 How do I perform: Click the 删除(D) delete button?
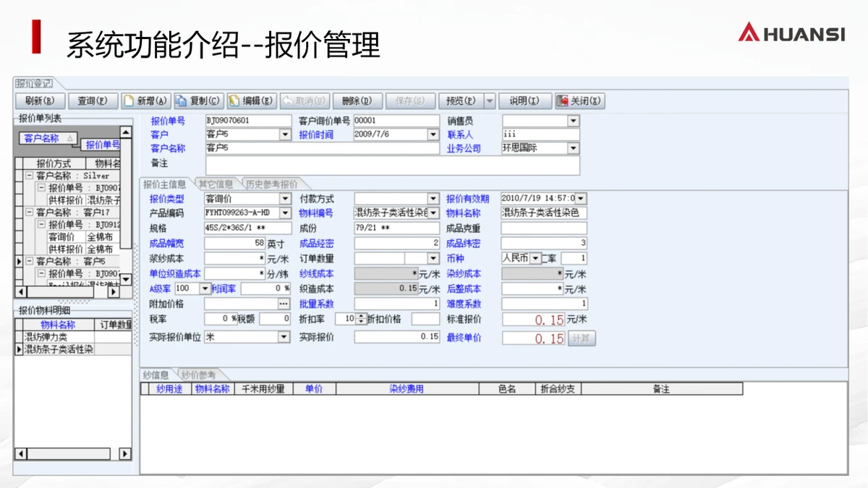[x=357, y=101]
